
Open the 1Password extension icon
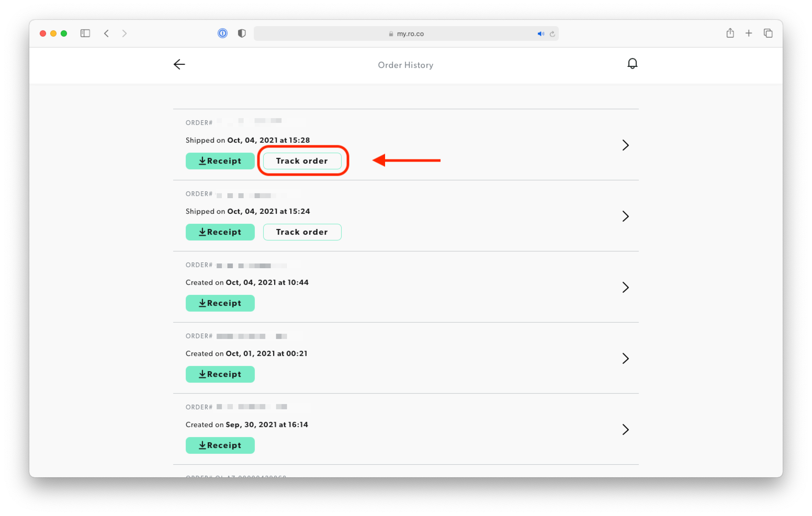[x=222, y=33]
